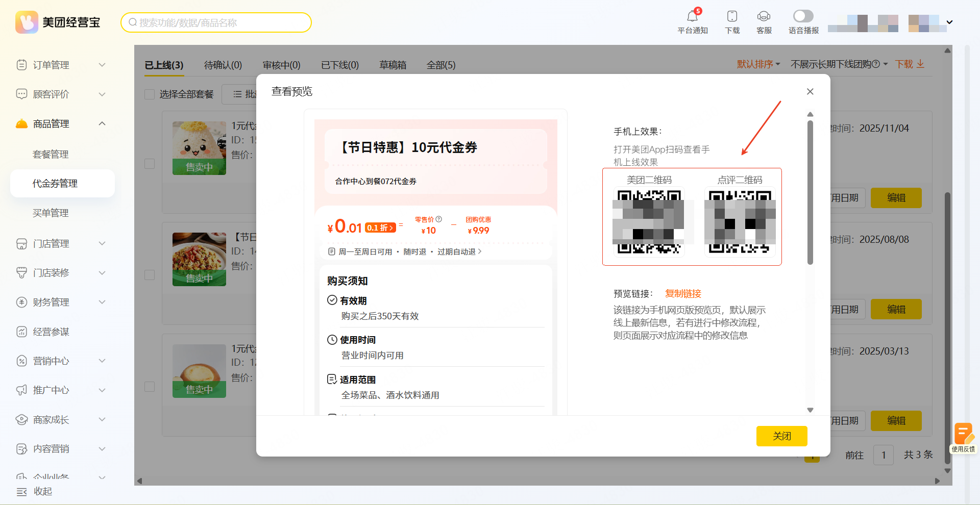The height and width of the screenshot is (505, 980).
Task: Open account dropdown arrow at top right
Action: (x=949, y=22)
